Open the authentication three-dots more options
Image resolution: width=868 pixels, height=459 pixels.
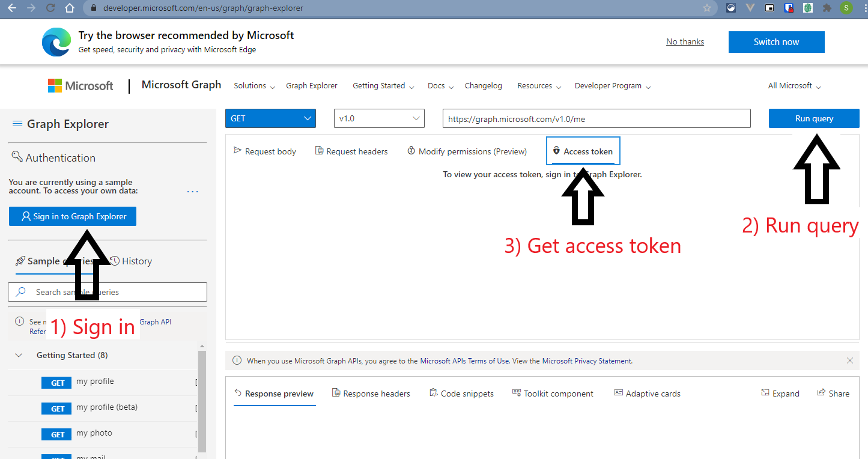click(192, 192)
